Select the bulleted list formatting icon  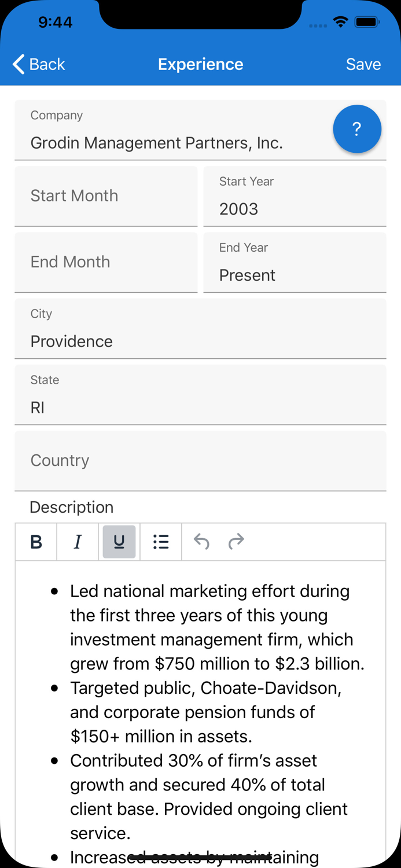pos(161,542)
